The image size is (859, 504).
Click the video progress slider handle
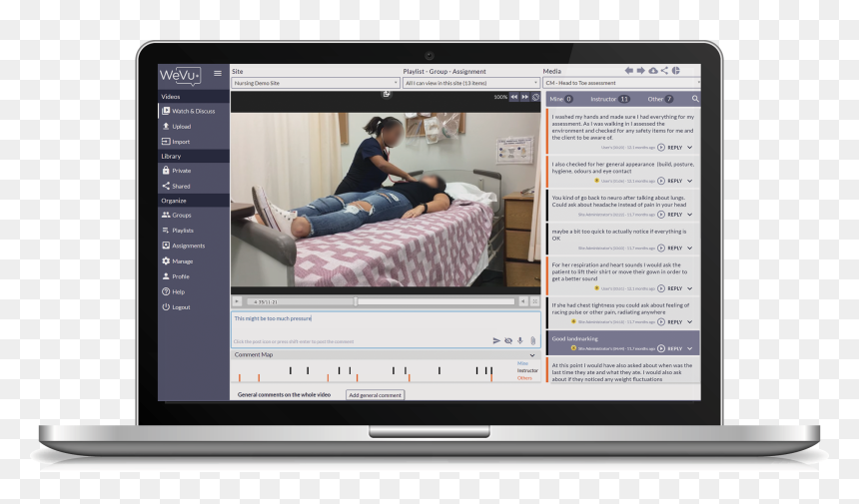coord(356,301)
